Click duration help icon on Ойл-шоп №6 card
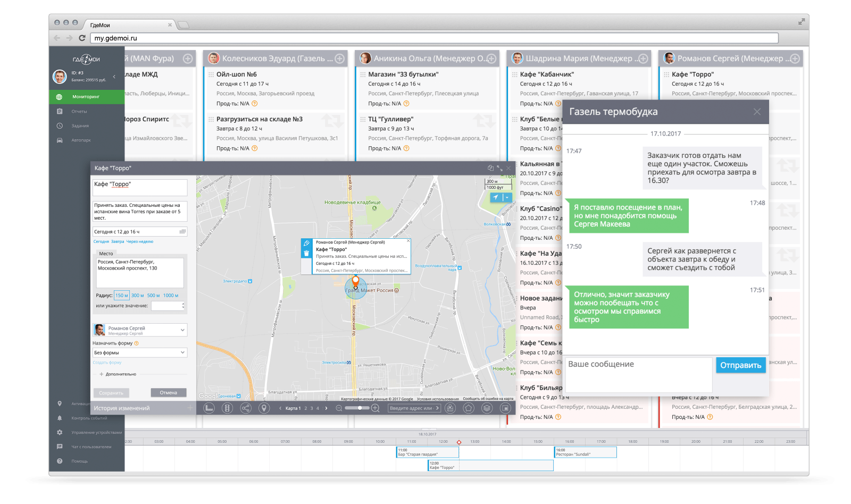This screenshot has height=504, width=851. click(x=254, y=104)
